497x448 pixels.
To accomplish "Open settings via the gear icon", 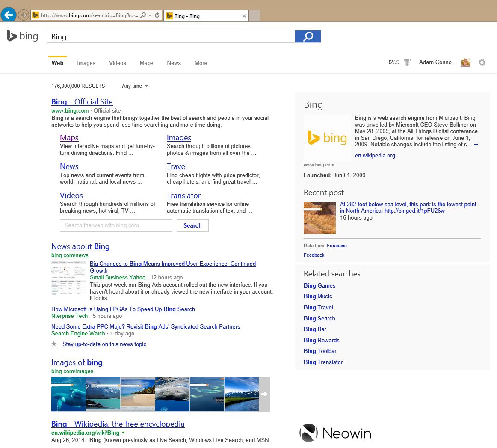I will (482, 62).
